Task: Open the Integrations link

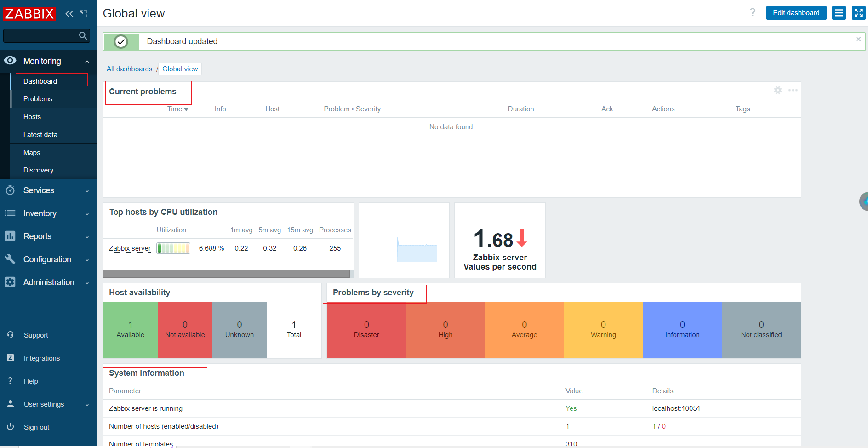Action: (x=42, y=358)
